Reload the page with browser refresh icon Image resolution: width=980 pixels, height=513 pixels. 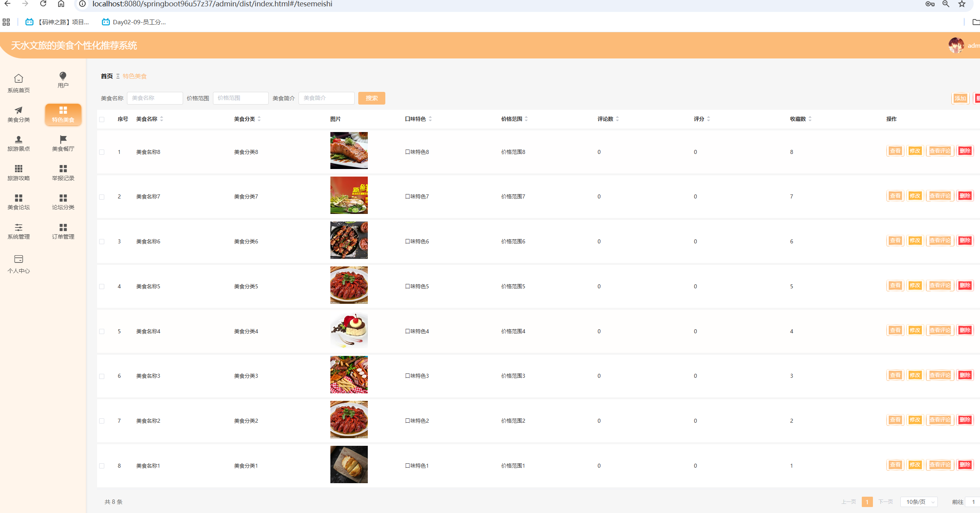point(43,4)
